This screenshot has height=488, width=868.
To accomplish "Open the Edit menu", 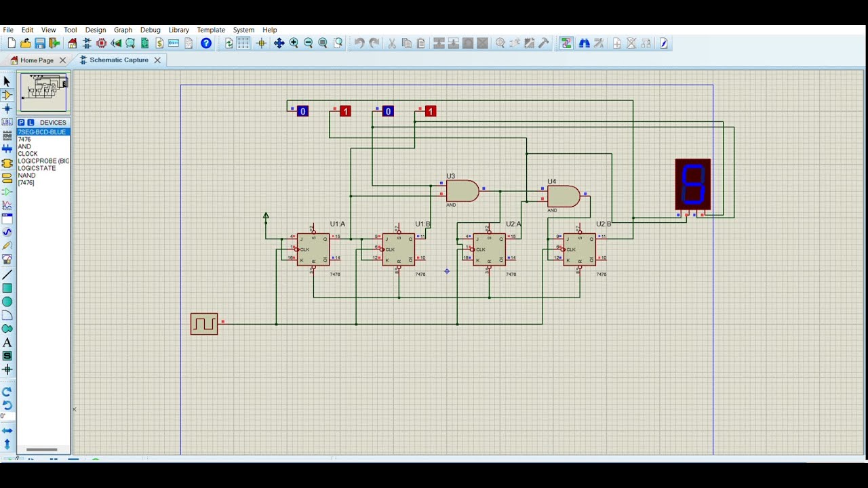I will (27, 30).
